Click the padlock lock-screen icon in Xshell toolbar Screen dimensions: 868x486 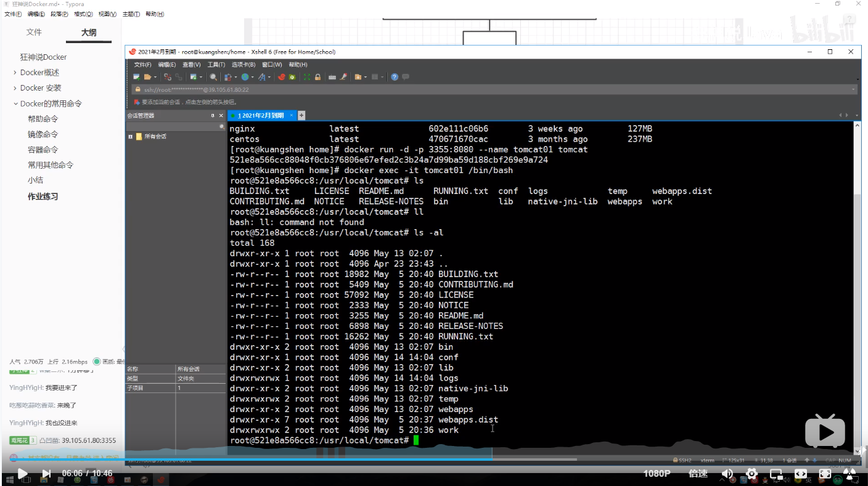[x=317, y=77]
